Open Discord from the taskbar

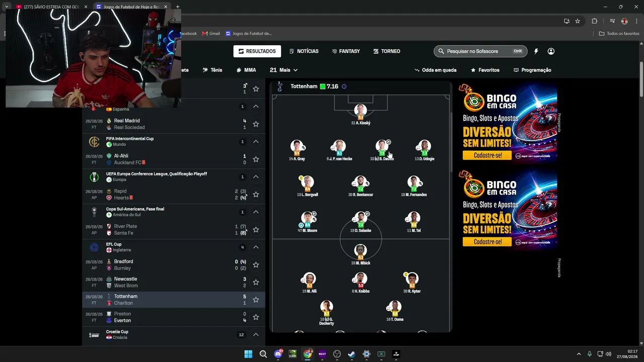point(278,354)
